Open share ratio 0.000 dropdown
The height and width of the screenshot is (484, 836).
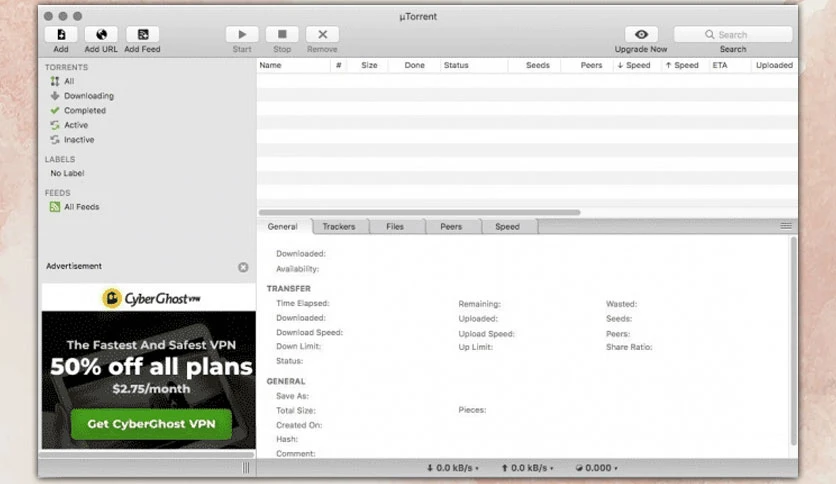pos(597,468)
